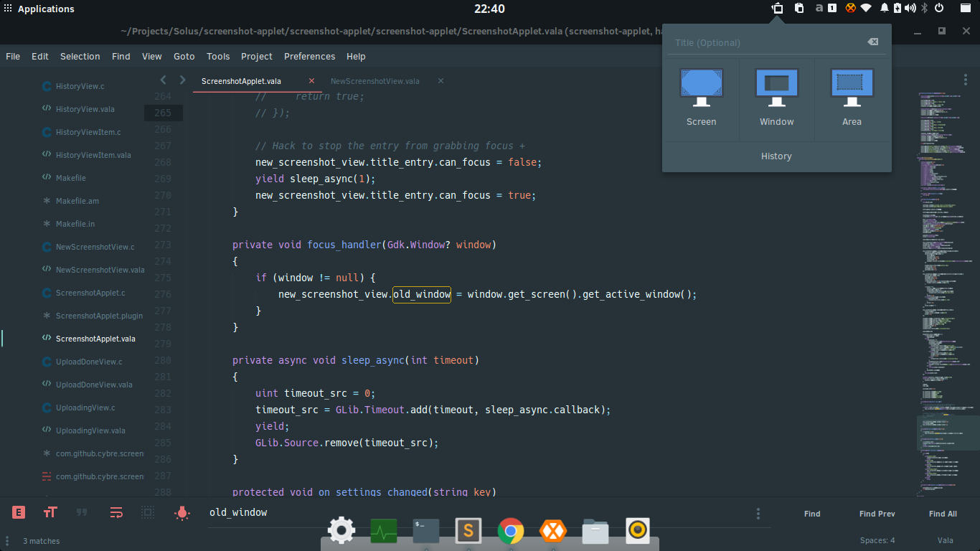Open screenshot History

point(776,156)
